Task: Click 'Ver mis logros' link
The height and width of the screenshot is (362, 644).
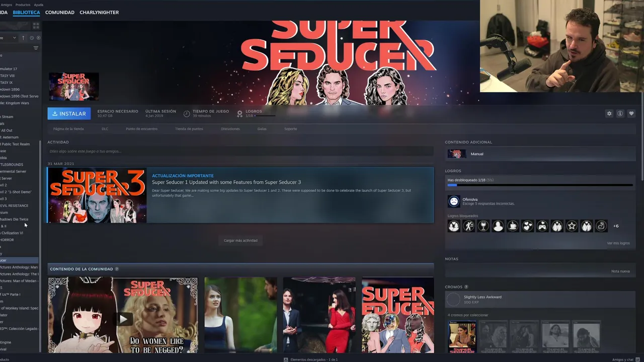Action: click(618, 243)
